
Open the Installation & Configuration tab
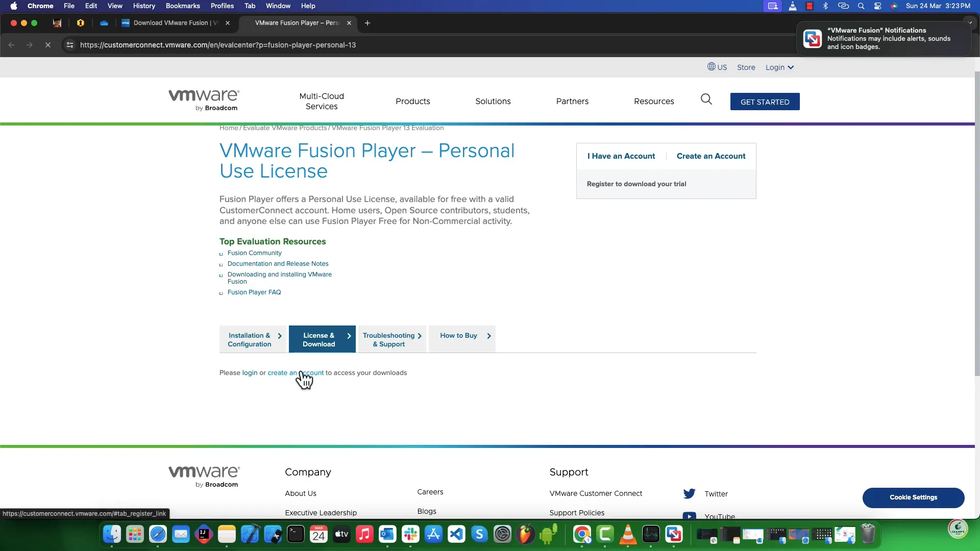[x=253, y=339]
